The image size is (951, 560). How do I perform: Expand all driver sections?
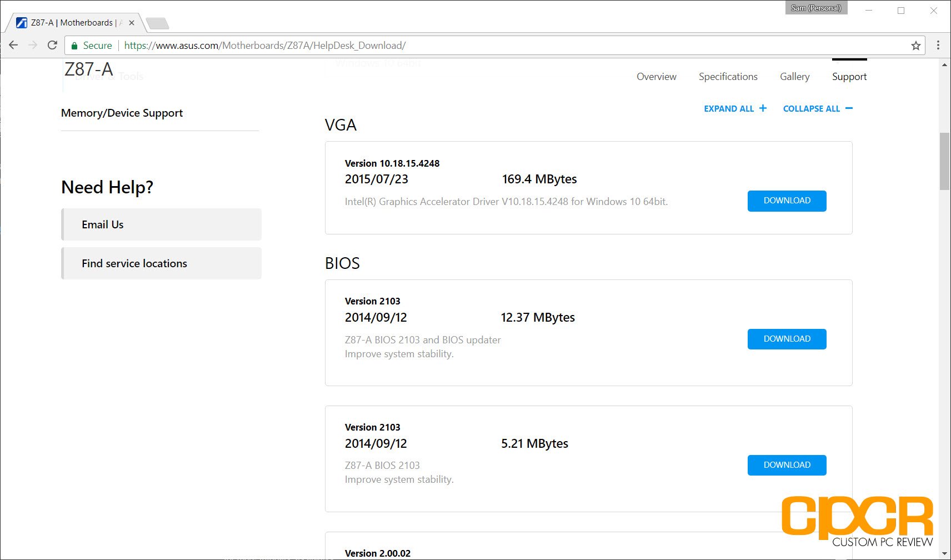[735, 108]
